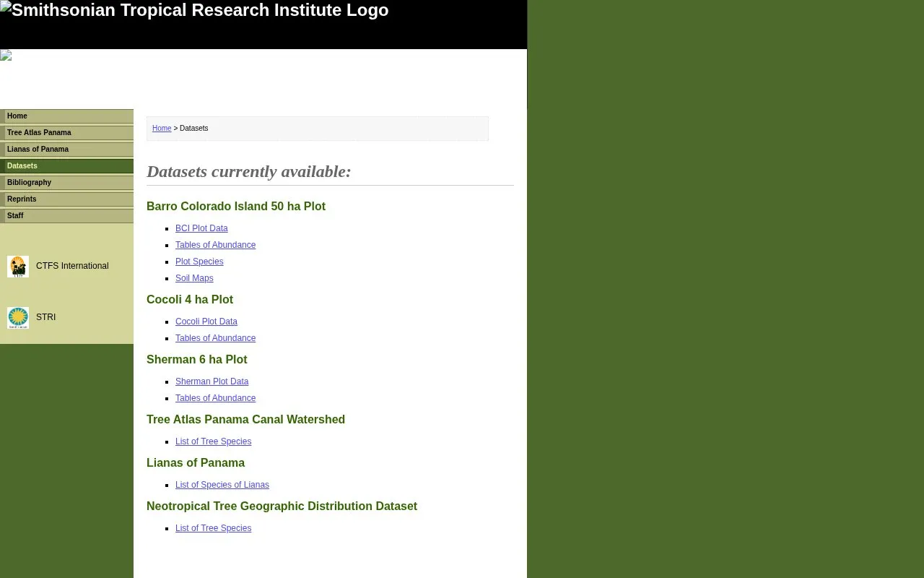Open the Staff sidebar item
This screenshot has height=578, width=924.
pyautogui.click(x=67, y=216)
